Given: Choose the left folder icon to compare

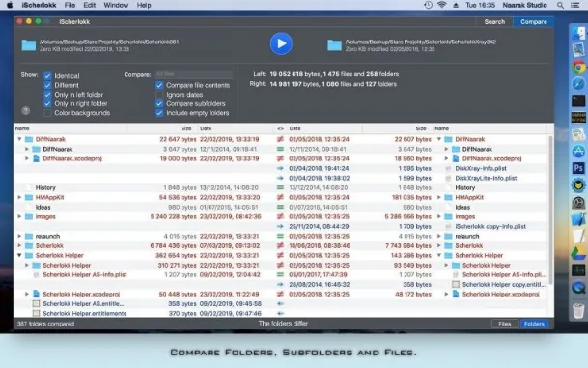Looking at the screenshot, I should click(29, 45).
